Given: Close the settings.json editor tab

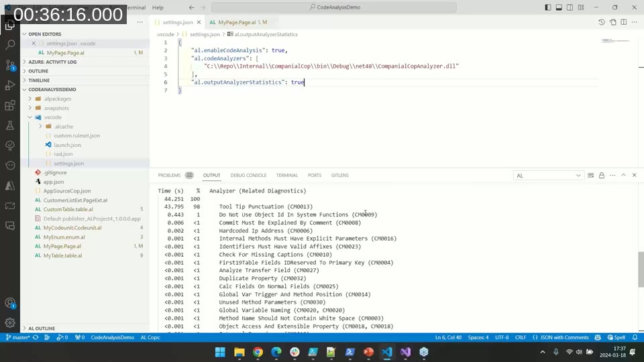Looking at the screenshot, I should tap(199, 22).
